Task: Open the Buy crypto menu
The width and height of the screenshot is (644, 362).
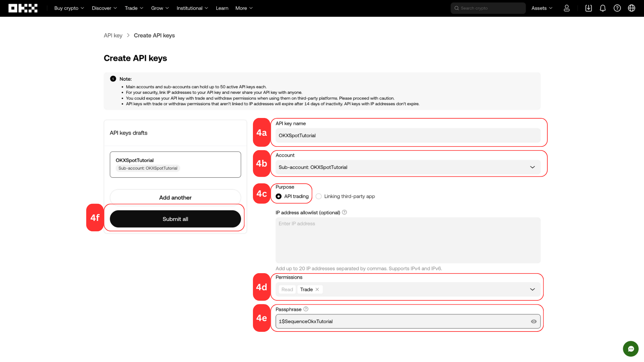Action: coord(69,8)
